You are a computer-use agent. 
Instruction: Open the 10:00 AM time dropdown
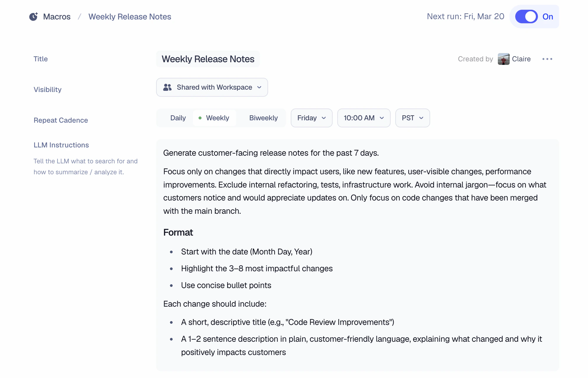click(364, 118)
